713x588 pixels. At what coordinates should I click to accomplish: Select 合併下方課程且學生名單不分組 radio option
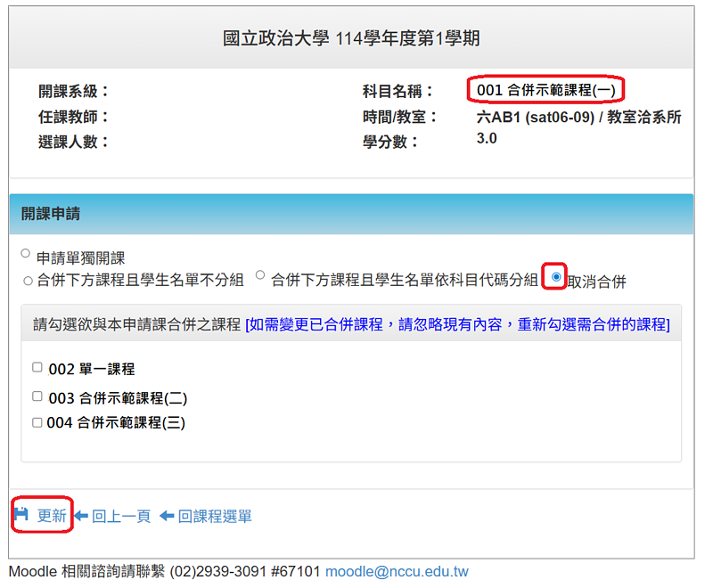pos(28,282)
